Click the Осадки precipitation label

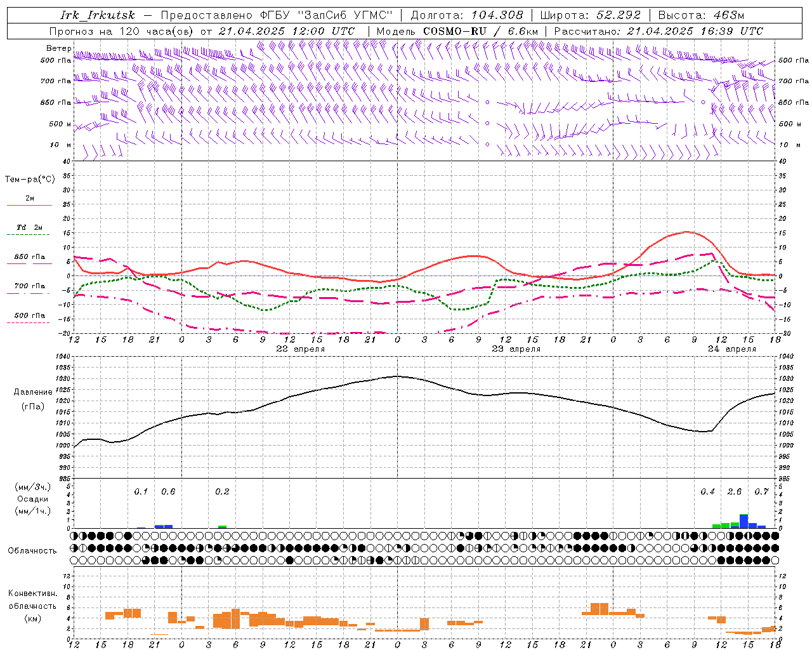point(33,499)
